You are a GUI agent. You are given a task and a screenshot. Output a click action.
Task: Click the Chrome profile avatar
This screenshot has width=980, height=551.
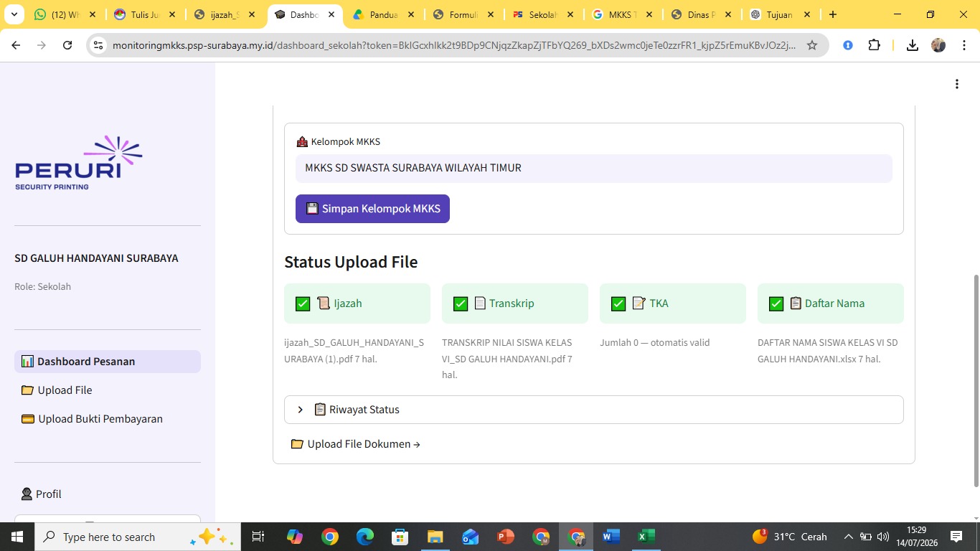938,45
